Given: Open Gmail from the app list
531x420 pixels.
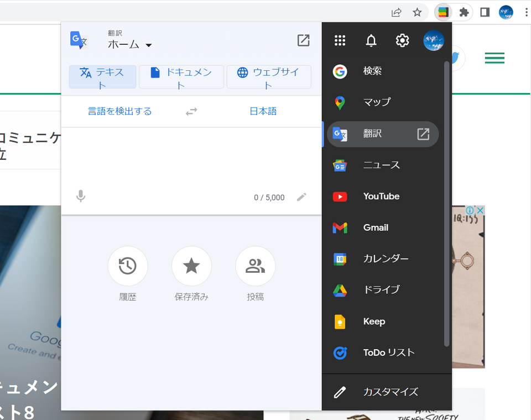Looking at the screenshot, I should 383,228.
